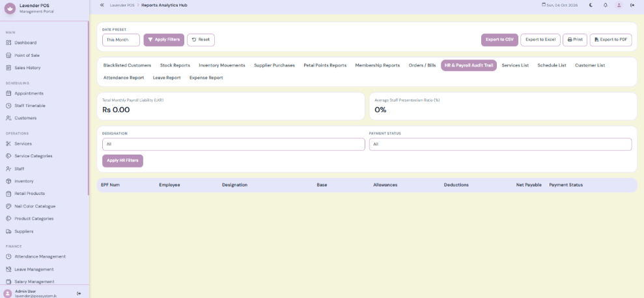Image resolution: width=644 pixels, height=298 pixels.
Task: Click the Export to CSV button
Action: pyautogui.click(x=499, y=40)
